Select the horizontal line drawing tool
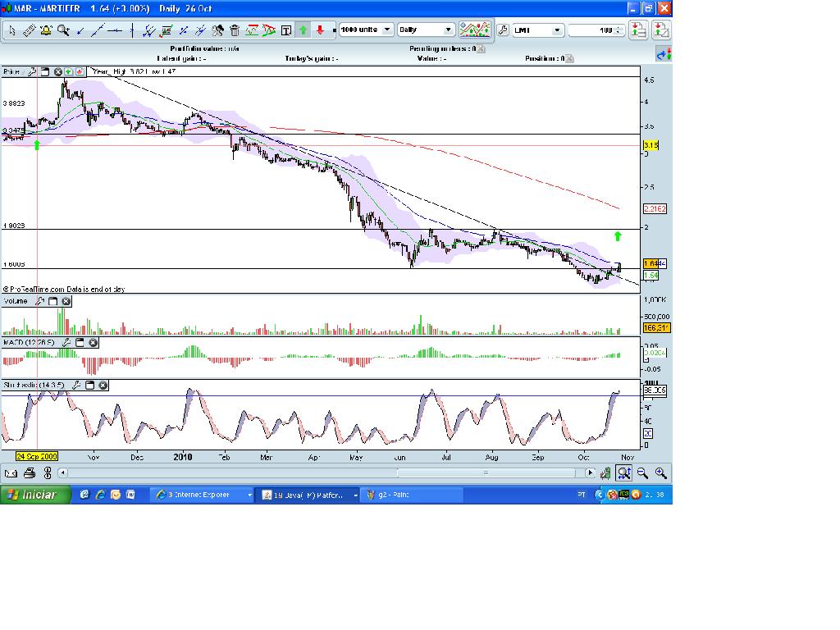This screenshot has width=840, height=630. (x=115, y=30)
